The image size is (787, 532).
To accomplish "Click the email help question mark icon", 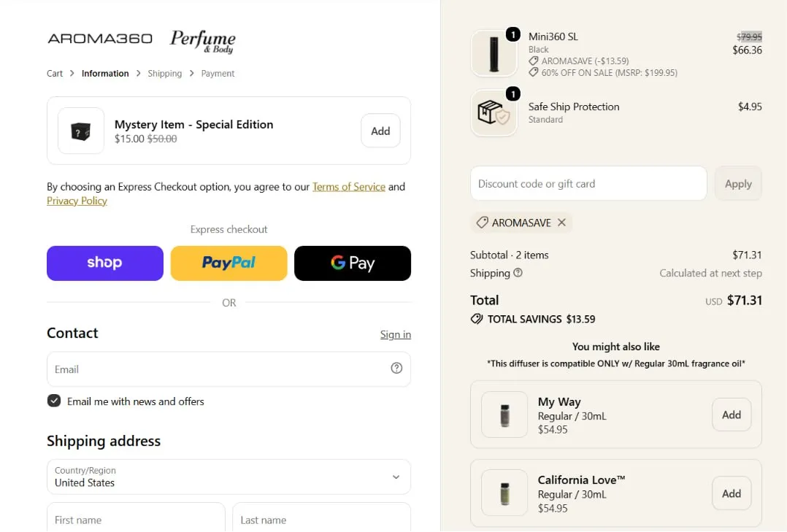I will 396,369.
